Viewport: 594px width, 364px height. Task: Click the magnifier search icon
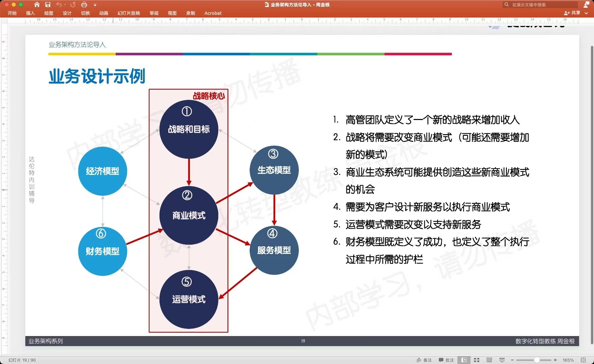(506, 5)
